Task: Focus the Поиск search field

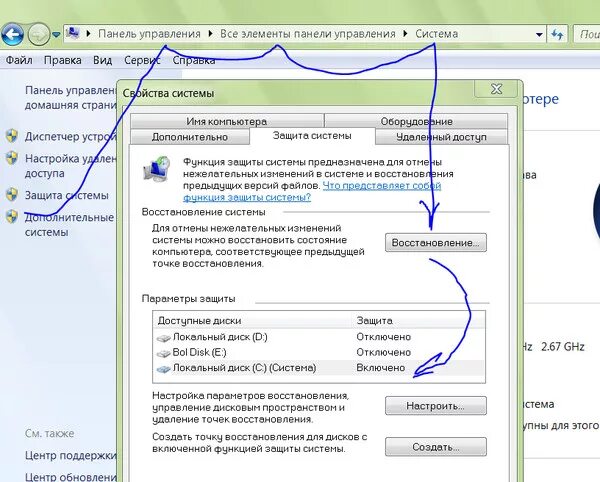Action: tap(587, 34)
